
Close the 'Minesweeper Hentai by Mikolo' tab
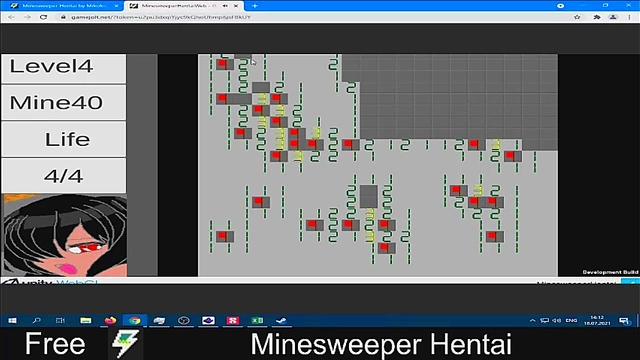pyautogui.click(x=116, y=6)
